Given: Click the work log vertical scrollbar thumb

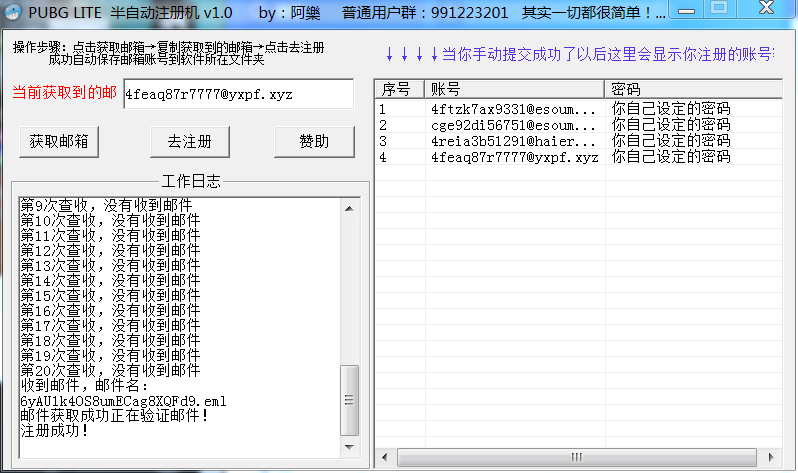Looking at the screenshot, I should click(x=349, y=400).
